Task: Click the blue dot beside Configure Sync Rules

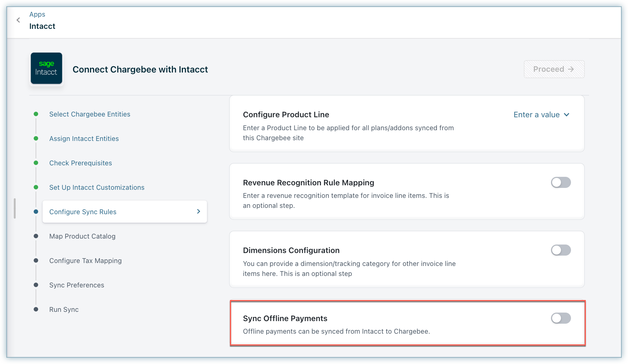Action: (x=36, y=212)
